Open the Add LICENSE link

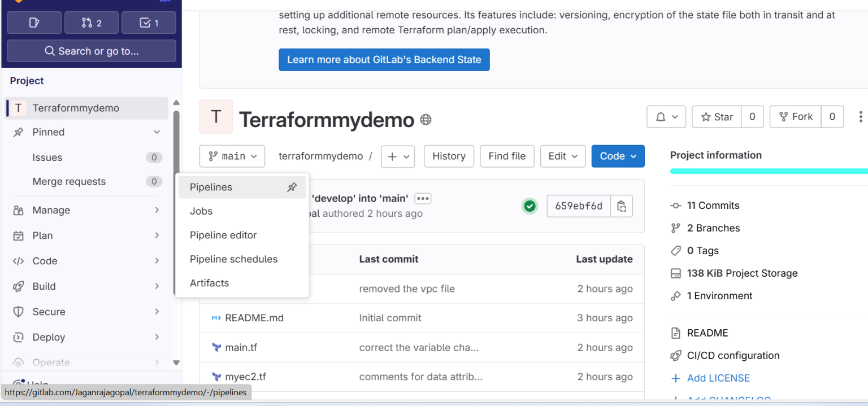click(x=718, y=378)
